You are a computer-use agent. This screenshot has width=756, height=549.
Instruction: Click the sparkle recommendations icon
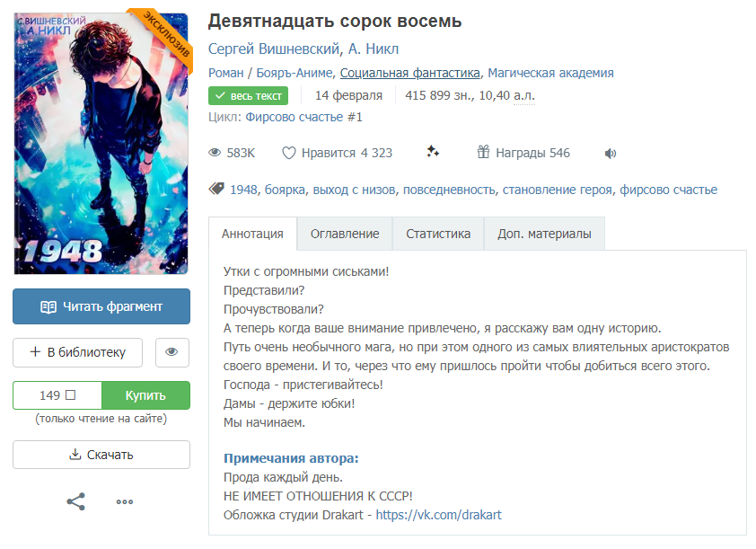point(433,152)
